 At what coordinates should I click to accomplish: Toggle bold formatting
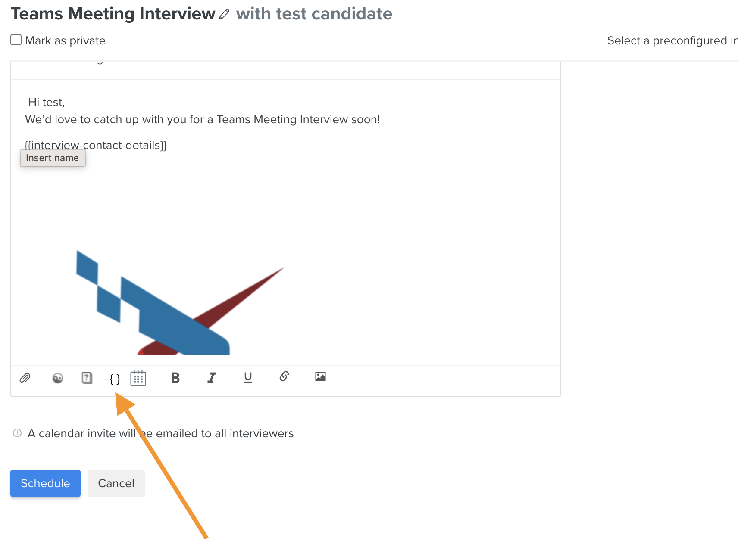tap(175, 378)
